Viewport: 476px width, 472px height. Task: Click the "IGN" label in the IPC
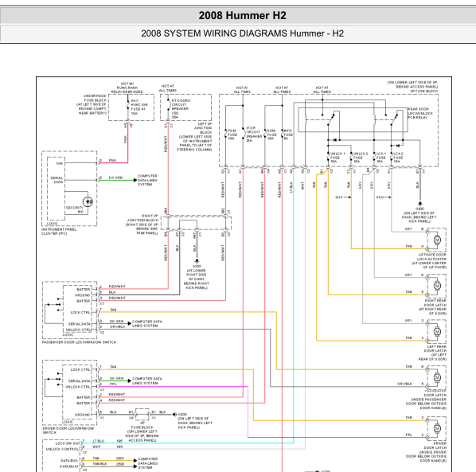coord(60,163)
